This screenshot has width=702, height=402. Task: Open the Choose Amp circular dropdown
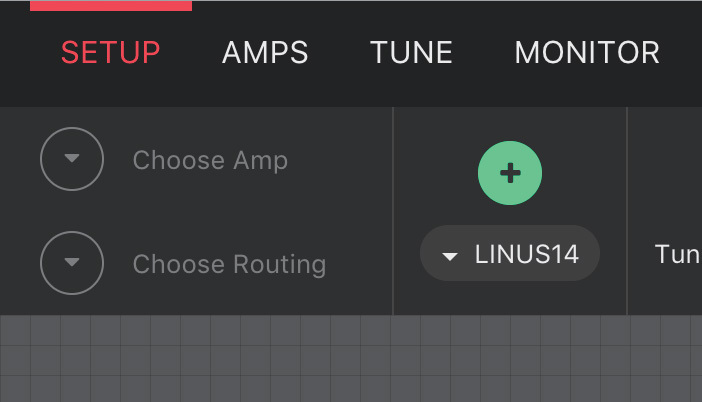72,159
